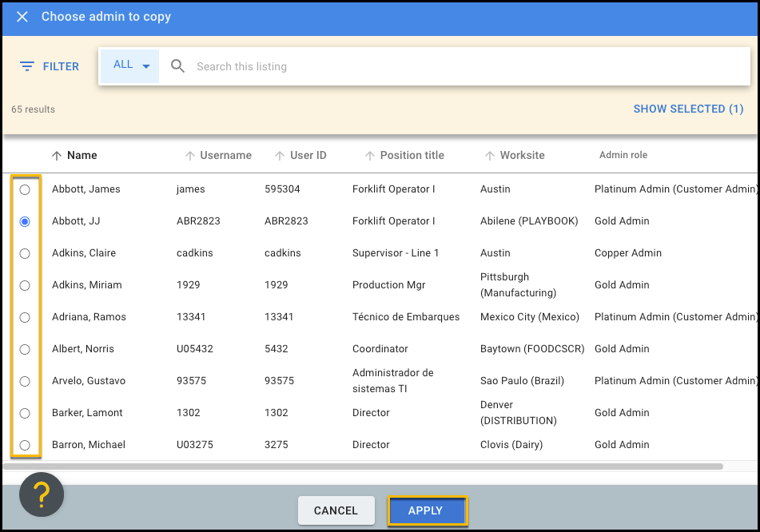Click User ID 5432 for Albert, Norris
The image size is (760, 532).
277,349
